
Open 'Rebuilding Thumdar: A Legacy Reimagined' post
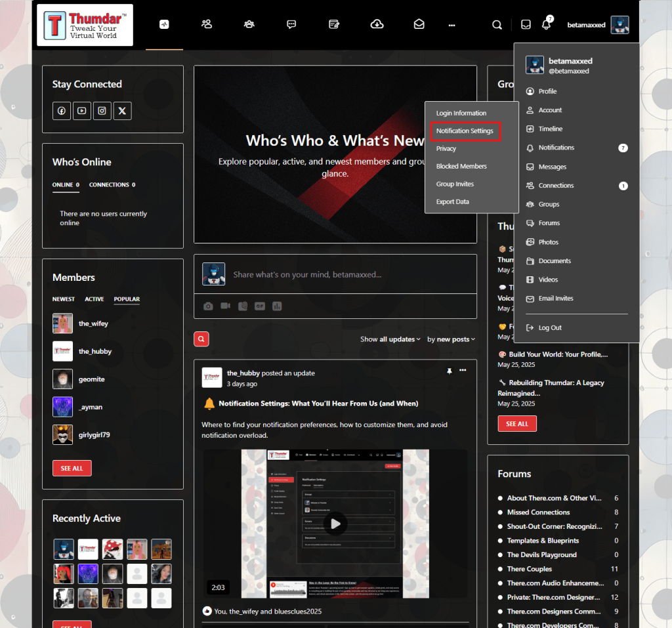551,388
